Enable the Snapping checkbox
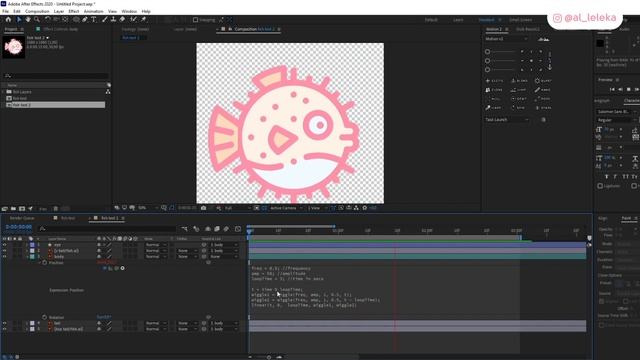 click(x=196, y=20)
